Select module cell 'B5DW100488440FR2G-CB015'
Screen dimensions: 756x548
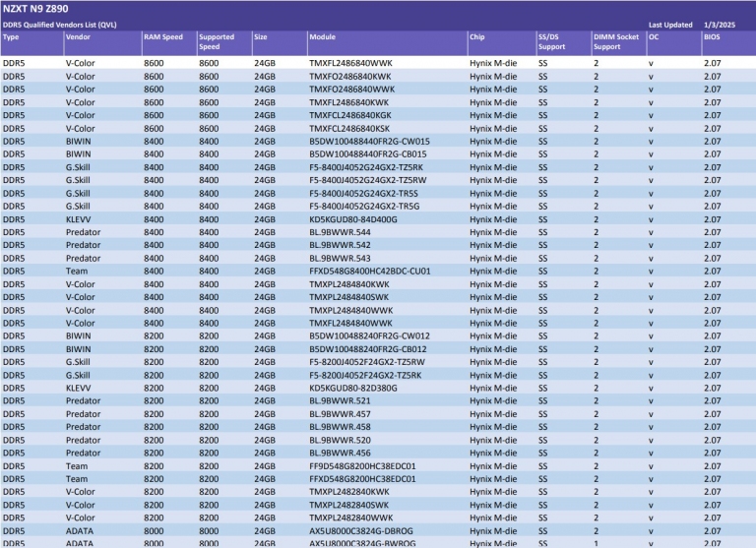click(368, 154)
